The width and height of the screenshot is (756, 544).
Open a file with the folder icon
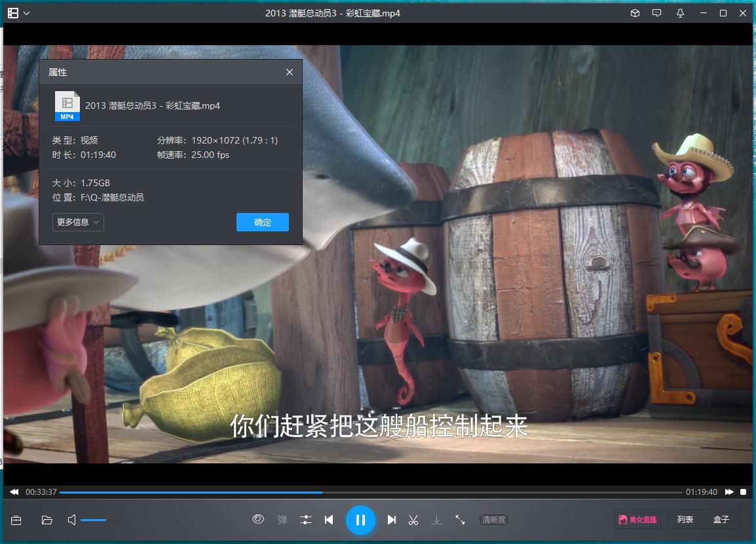[x=47, y=520]
